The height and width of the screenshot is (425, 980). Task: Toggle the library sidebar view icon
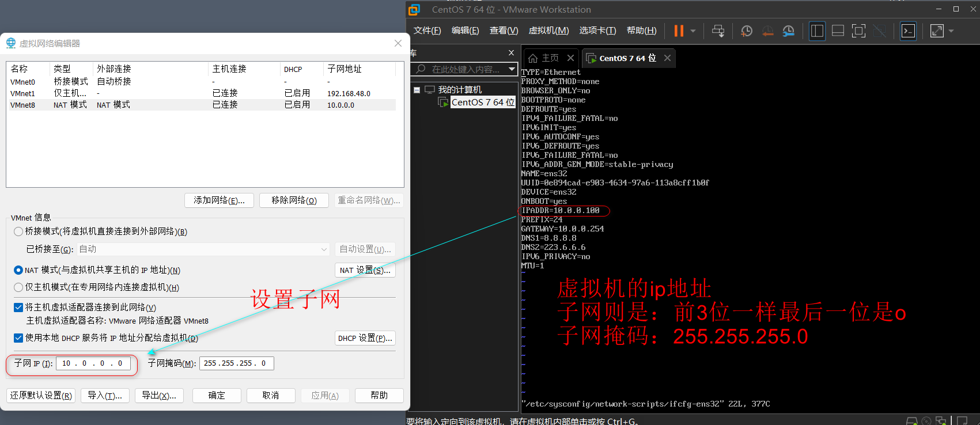[817, 31]
